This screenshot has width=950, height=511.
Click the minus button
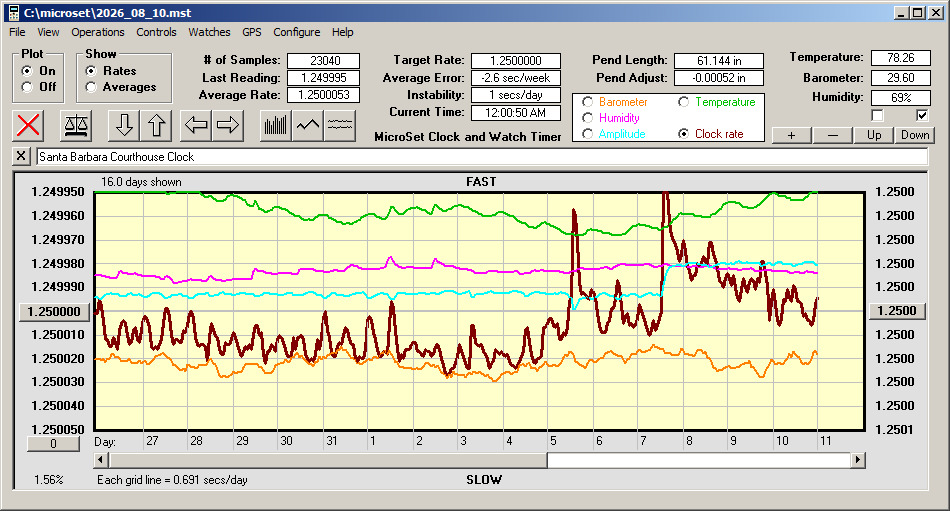point(832,135)
